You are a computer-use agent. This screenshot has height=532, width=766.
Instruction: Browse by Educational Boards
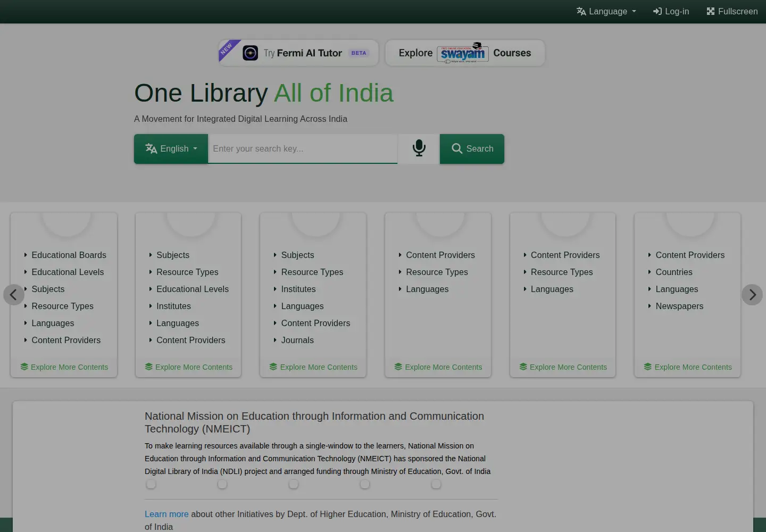coord(69,255)
